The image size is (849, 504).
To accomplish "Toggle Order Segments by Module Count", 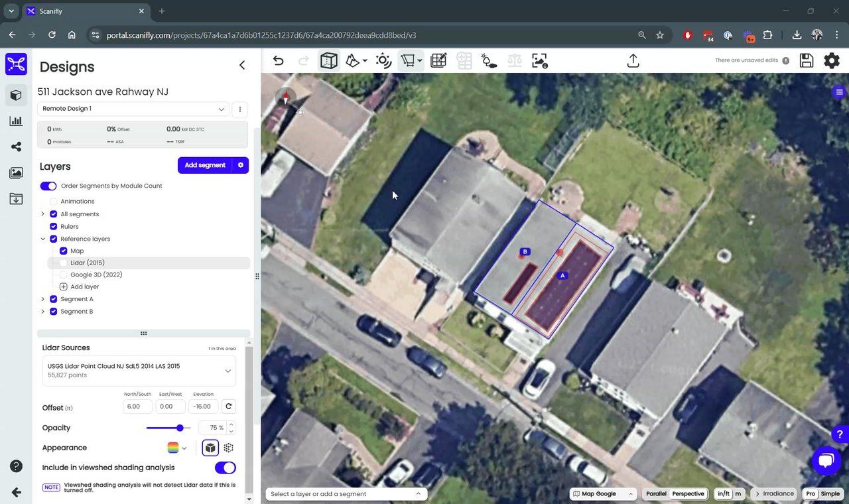I will pyautogui.click(x=48, y=186).
